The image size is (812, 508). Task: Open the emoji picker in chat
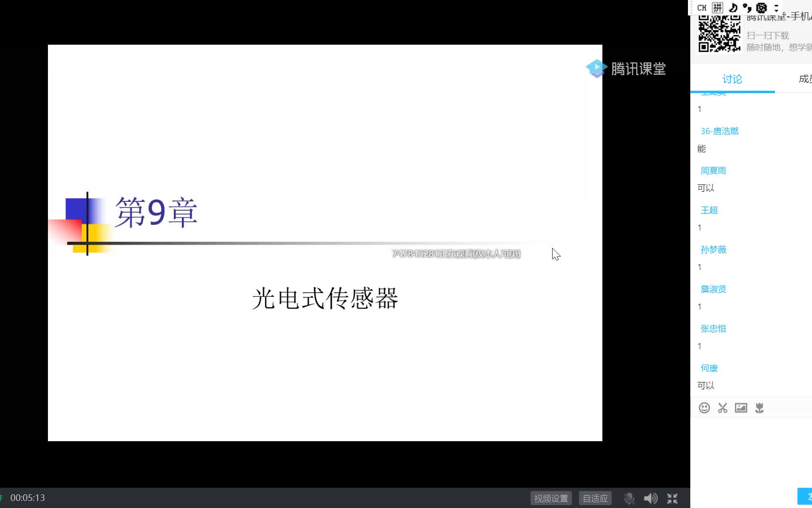click(x=704, y=408)
